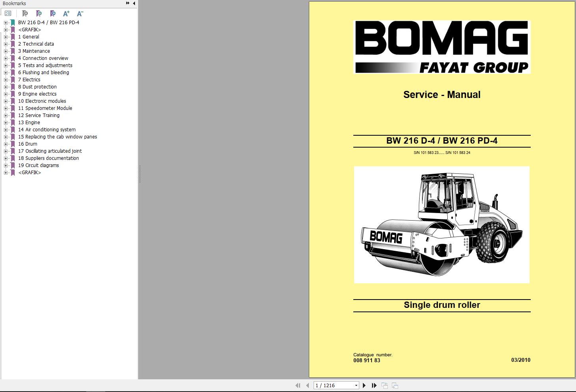
Task: Go to last page using fast-forward arrow
Action: coord(374,385)
